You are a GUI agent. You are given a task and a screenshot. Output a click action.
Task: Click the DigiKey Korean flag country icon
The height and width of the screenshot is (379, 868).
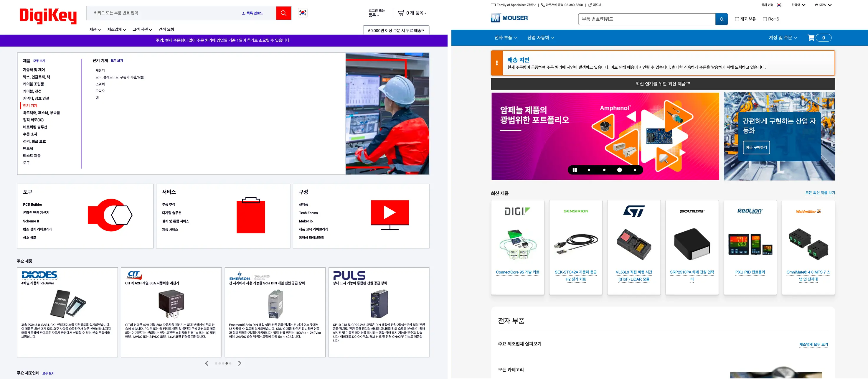pyautogui.click(x=303, y=13)
